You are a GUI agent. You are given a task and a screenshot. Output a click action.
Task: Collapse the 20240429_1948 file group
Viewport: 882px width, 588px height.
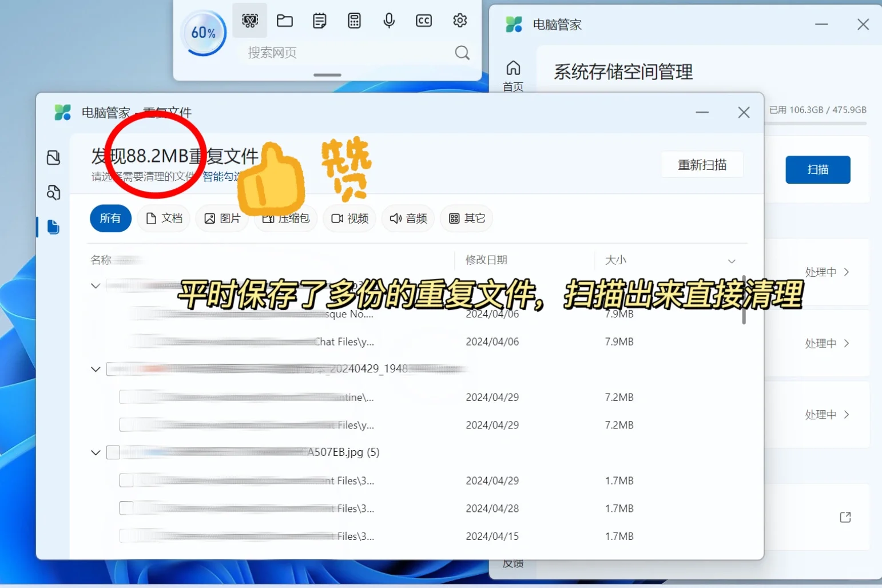95,369
